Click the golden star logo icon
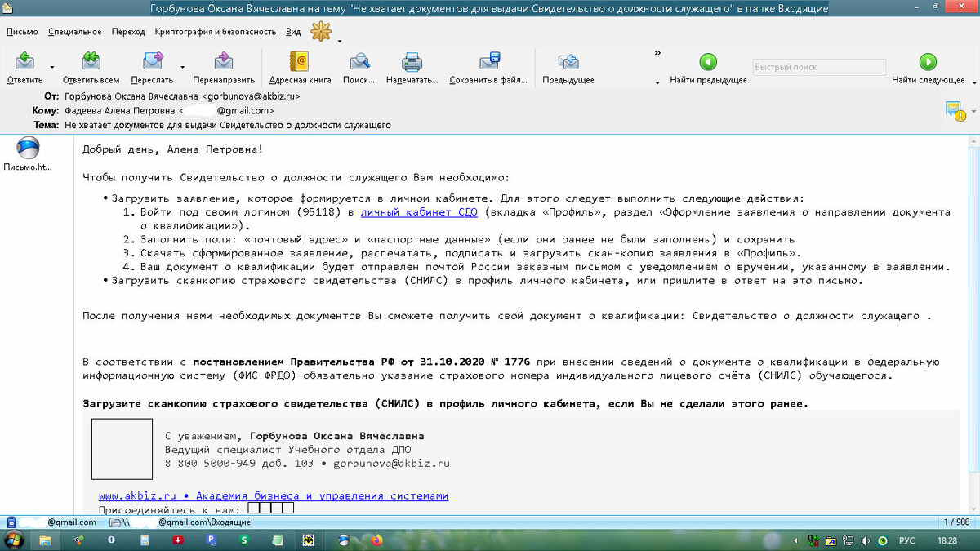This screenshot has height=551, width=980. [321, 33]
